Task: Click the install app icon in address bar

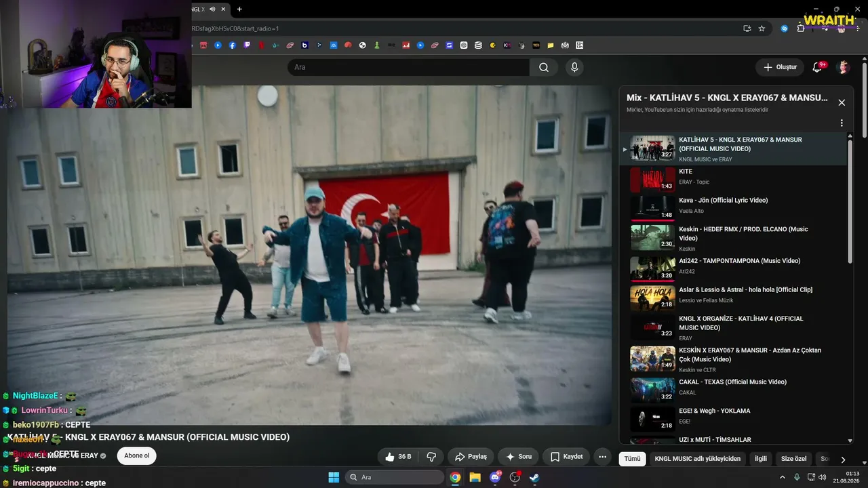Action: point(747,28)
